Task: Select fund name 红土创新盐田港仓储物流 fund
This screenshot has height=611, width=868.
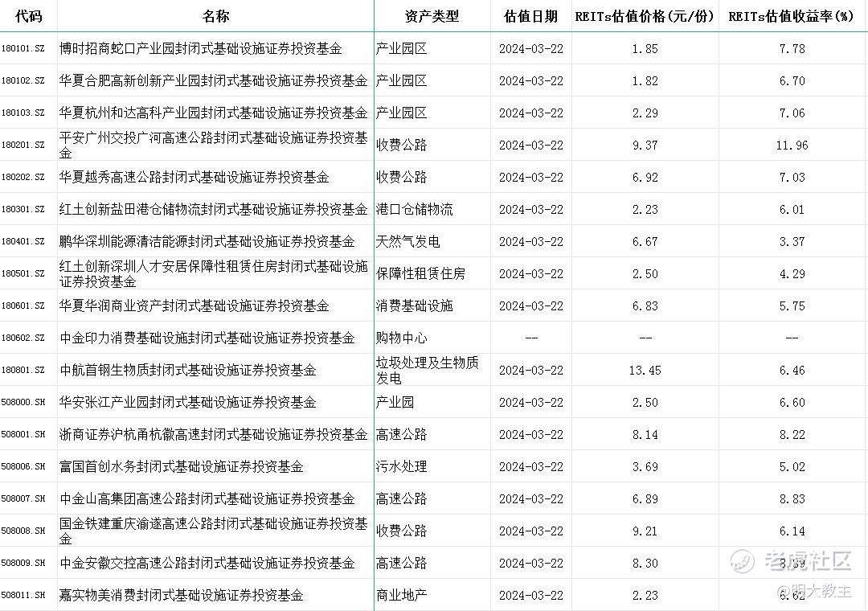Action: pos(213,209)
